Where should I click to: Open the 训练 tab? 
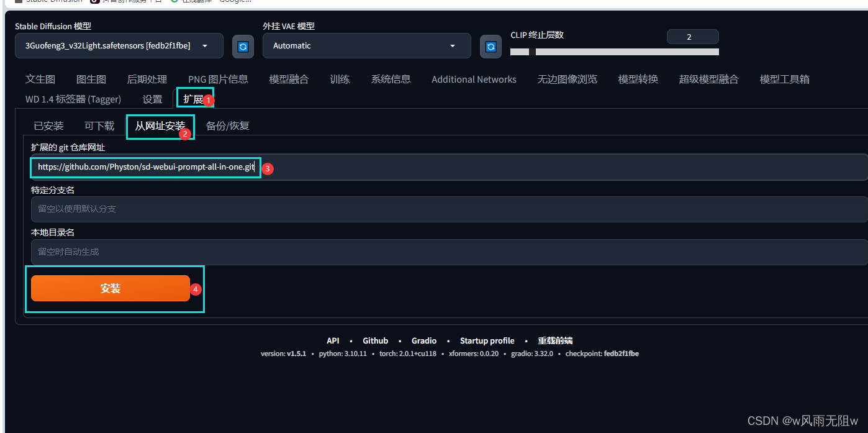coord(340,79)
